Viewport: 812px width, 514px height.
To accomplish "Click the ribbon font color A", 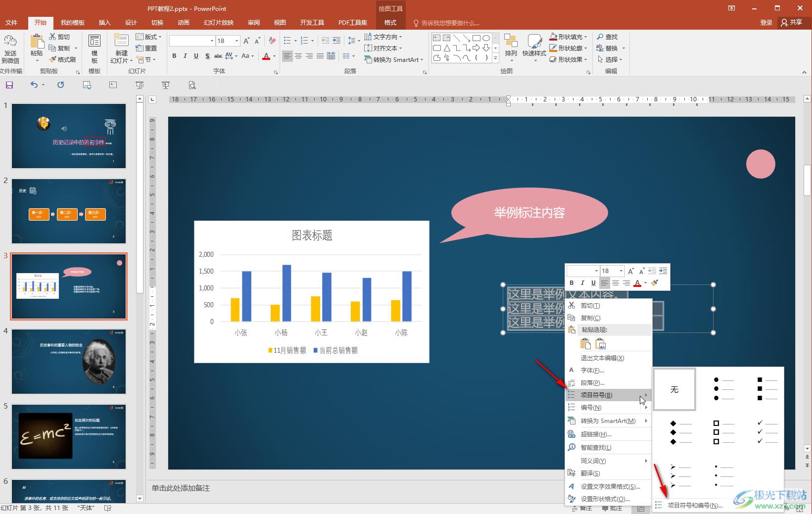I will click(266, 56).
